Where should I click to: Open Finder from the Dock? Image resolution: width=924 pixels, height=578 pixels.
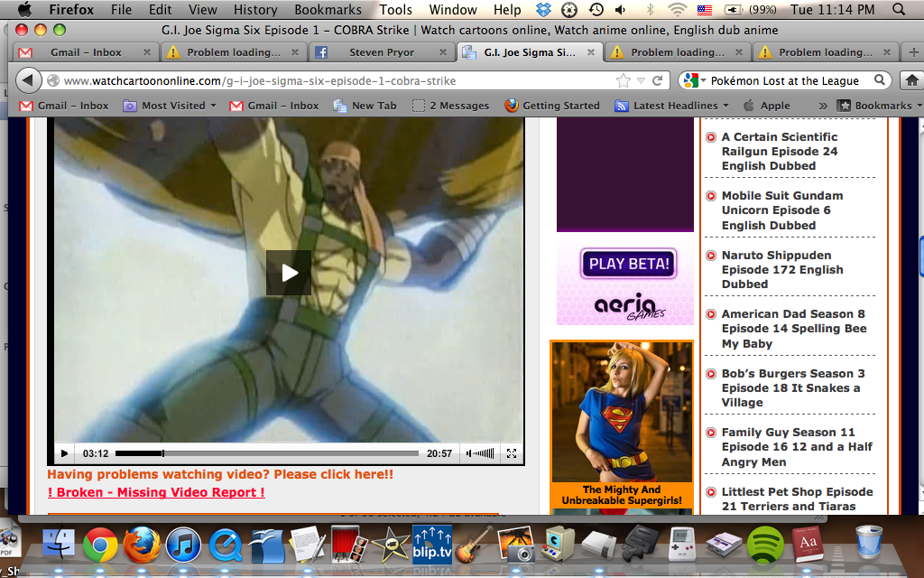click(x=58, y=543)
